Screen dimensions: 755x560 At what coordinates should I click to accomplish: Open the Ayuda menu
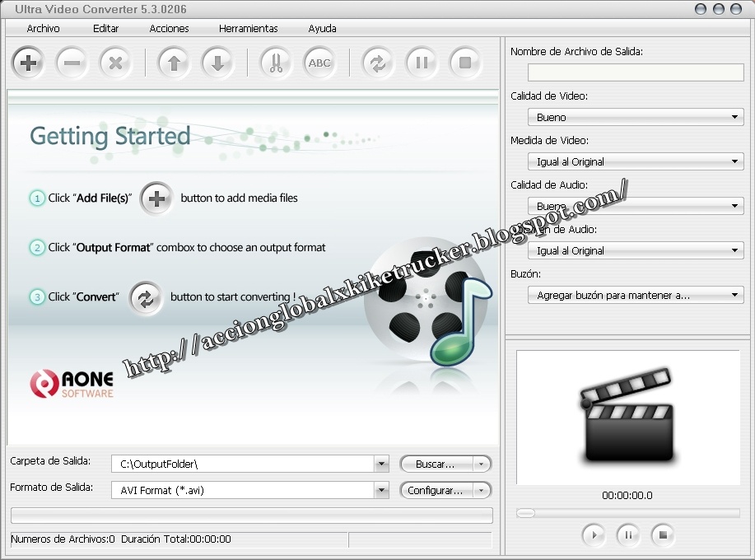(x=322, y=28)
